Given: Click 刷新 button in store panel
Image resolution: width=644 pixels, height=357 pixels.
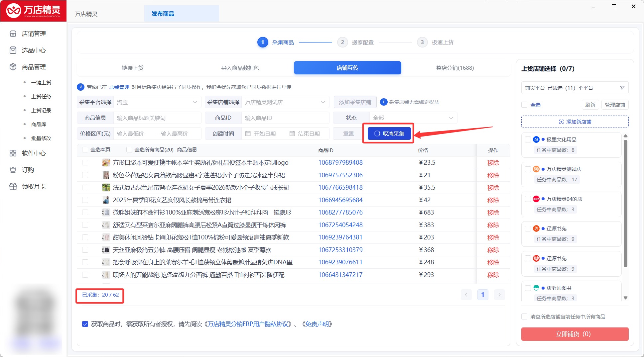Looking at the screenshot, I should click(590, 105).
